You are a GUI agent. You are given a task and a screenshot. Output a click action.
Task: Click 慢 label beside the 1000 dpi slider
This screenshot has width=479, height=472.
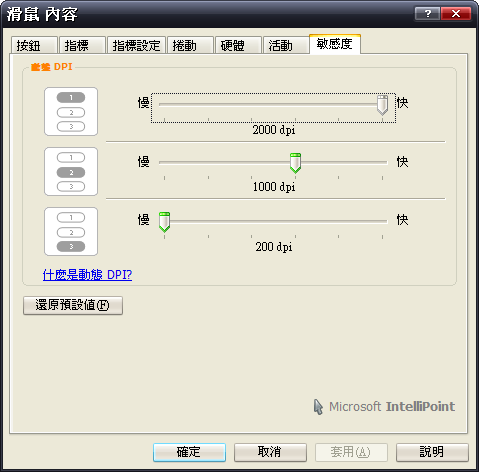pyautogui.click(x=144, y=162)
